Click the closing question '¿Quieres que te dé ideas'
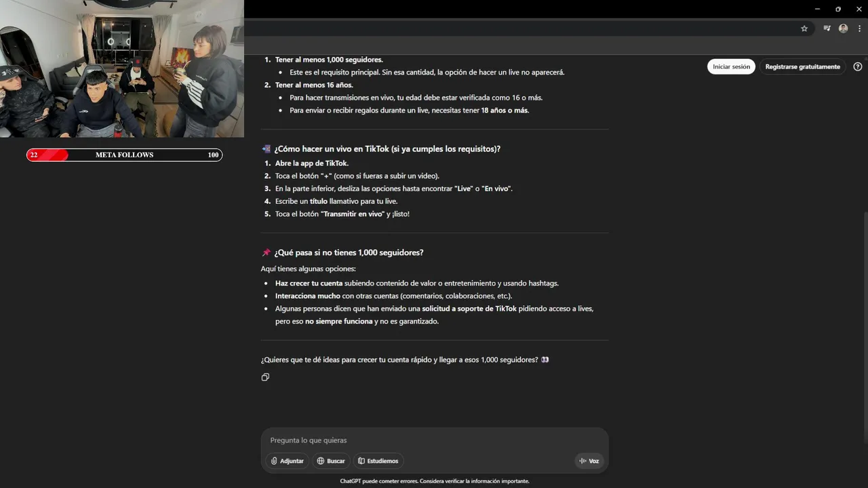Screen dimensions: 868x488 405,360
